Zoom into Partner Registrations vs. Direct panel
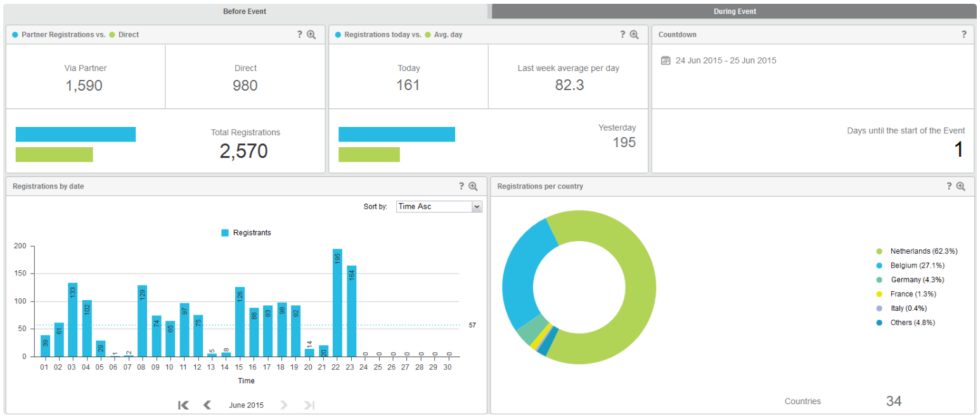 (x=311, y=35)
